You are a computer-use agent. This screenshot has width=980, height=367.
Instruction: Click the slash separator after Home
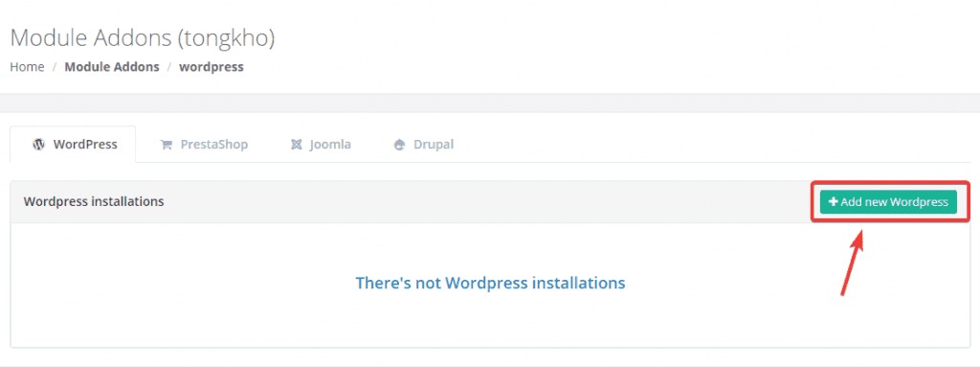click(55, 66)
